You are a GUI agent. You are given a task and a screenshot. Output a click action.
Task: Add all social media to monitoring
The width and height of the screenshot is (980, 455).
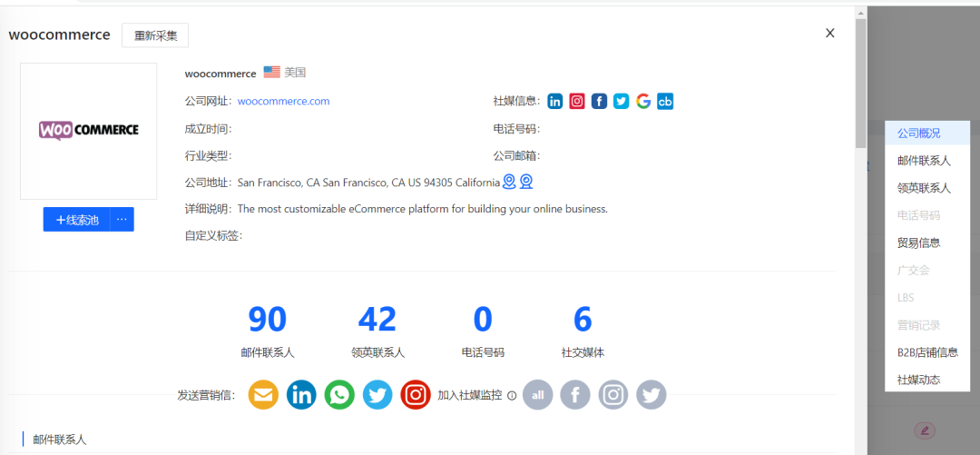tap(537, 395)
